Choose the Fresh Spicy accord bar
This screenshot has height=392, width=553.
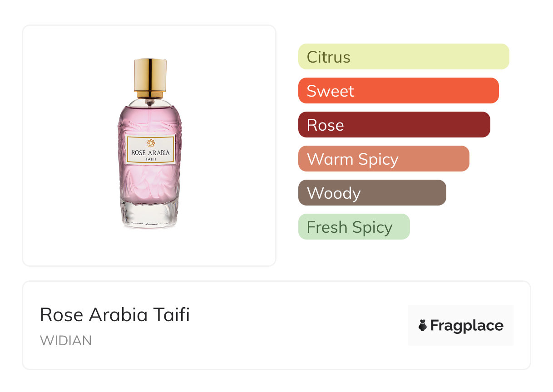point(354,227)
